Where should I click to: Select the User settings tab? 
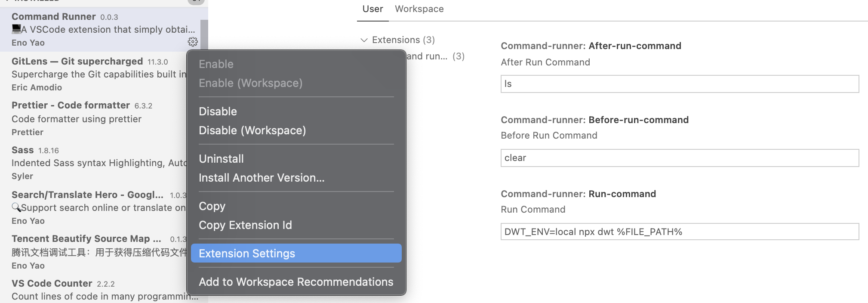(x=372, y=9)
